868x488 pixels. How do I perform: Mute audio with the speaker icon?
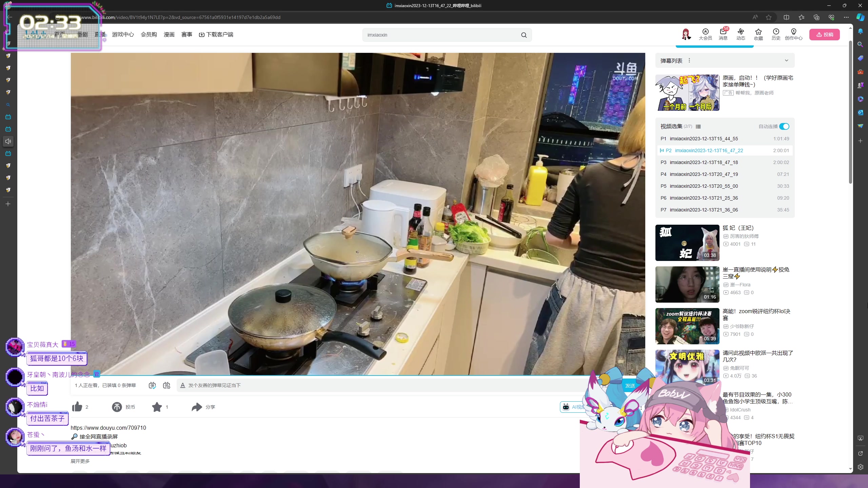tap(8, 141)
